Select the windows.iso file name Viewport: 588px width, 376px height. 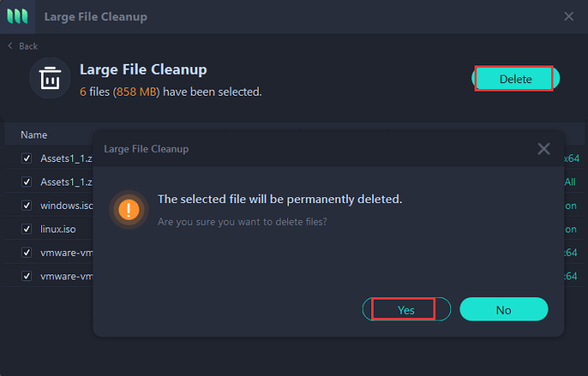click(x=66, y=205)
